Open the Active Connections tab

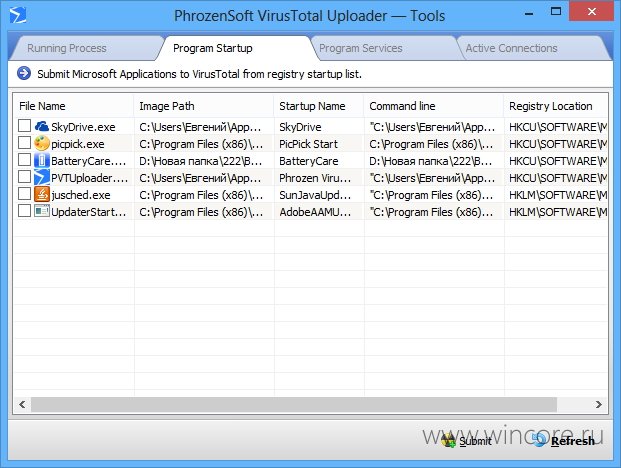tap(533, 48)
